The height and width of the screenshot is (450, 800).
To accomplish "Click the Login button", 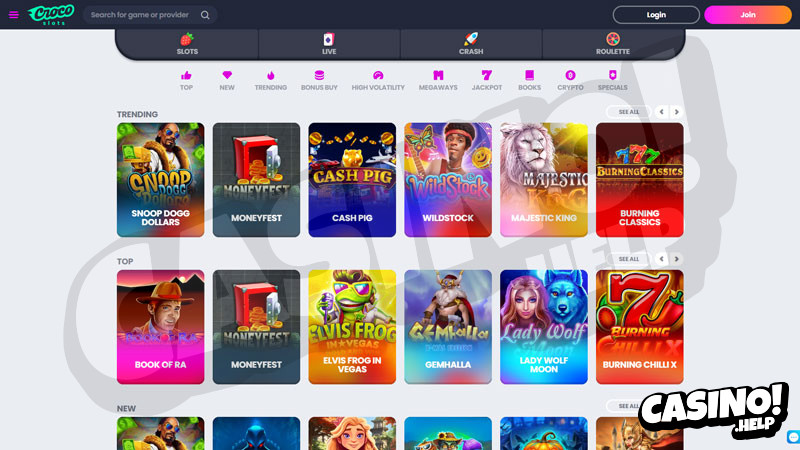I will [656, 15].
